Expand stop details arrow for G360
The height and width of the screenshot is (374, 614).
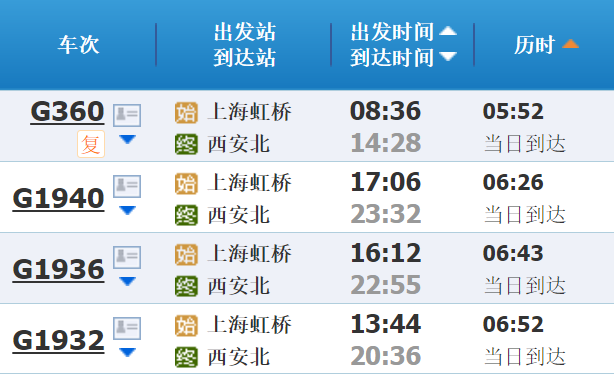(x=127, y=139)
